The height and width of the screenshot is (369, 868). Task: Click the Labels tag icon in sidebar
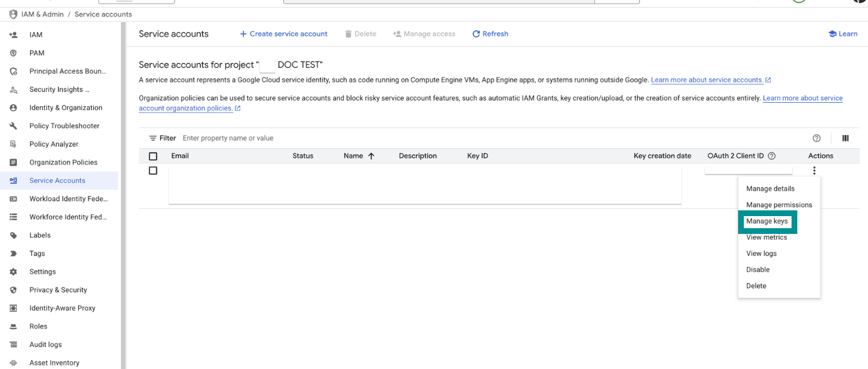14,235
